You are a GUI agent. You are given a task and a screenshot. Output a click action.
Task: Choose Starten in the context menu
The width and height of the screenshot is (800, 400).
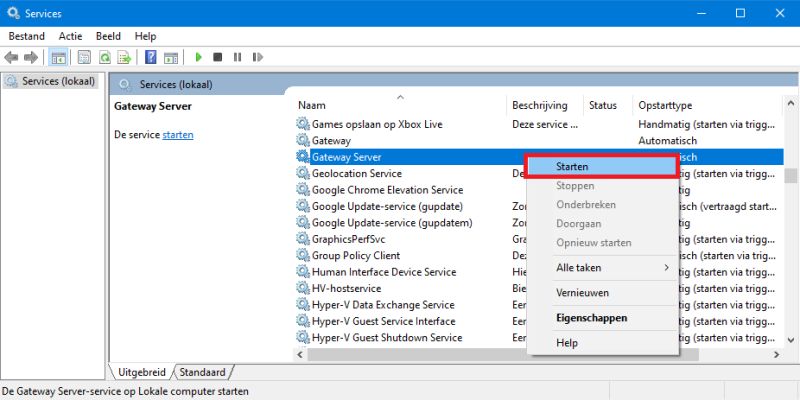602,167
